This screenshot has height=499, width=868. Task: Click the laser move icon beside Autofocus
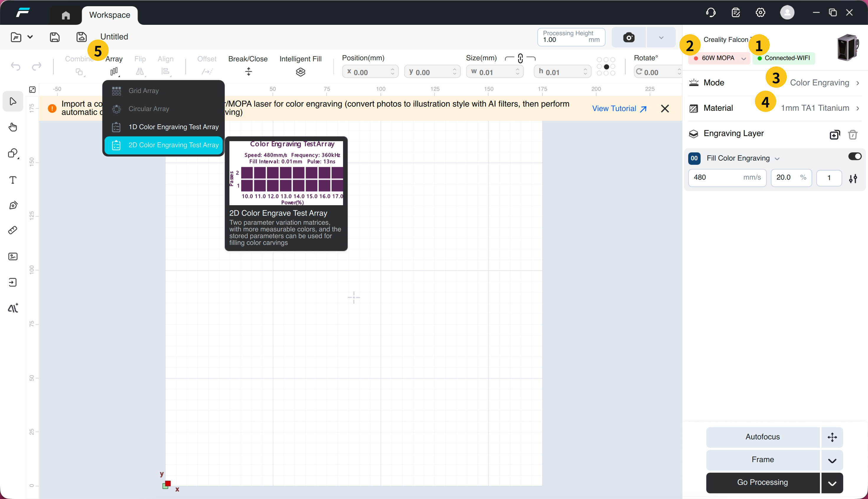(x=832, y=437)
